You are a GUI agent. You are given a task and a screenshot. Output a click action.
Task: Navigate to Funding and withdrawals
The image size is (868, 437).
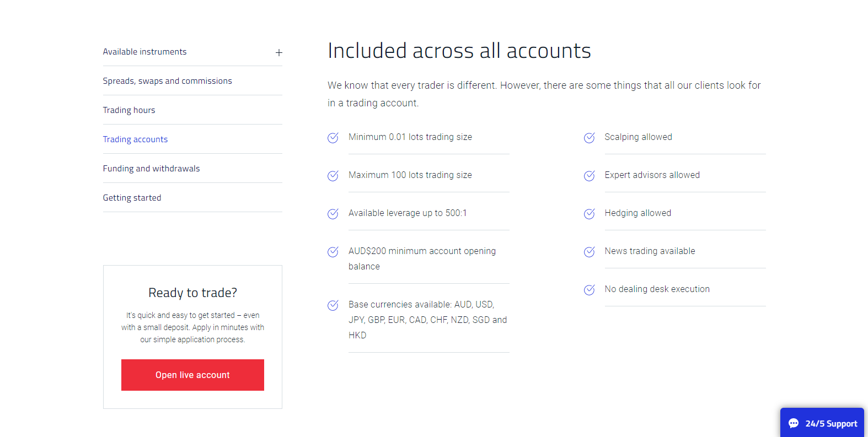(x=151, y=169)
